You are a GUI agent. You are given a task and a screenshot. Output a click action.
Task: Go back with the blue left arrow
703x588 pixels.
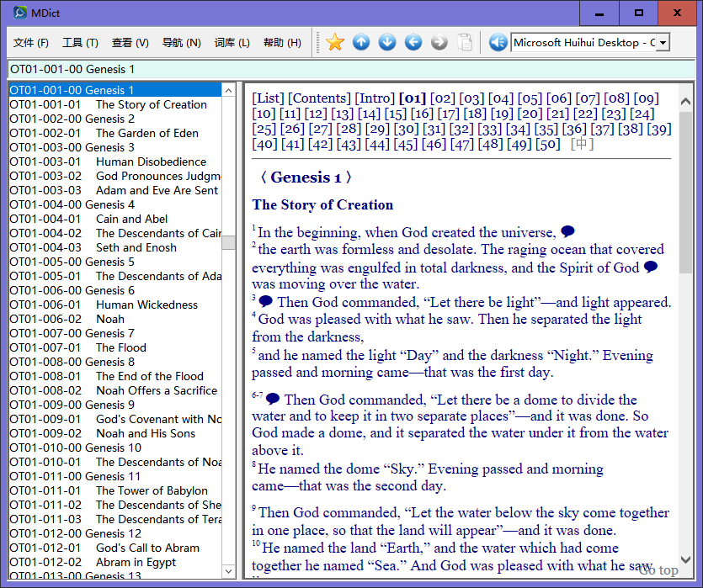coord(413,43)
